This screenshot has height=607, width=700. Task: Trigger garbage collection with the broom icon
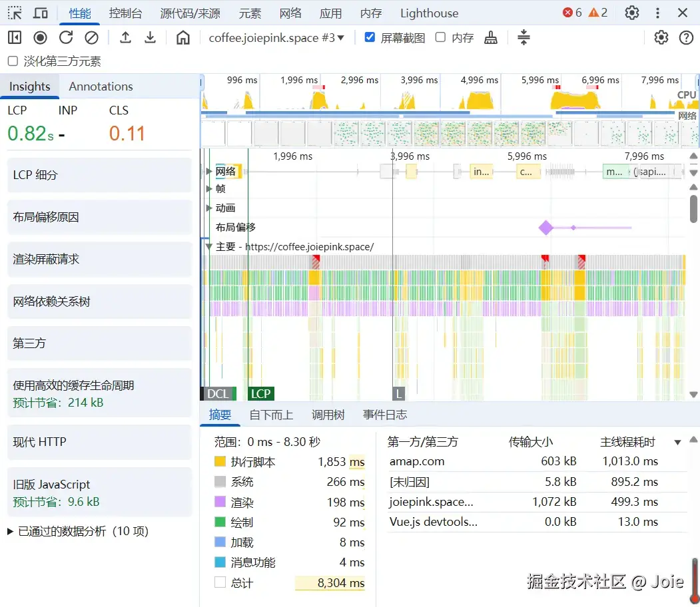tap(491, 37)
